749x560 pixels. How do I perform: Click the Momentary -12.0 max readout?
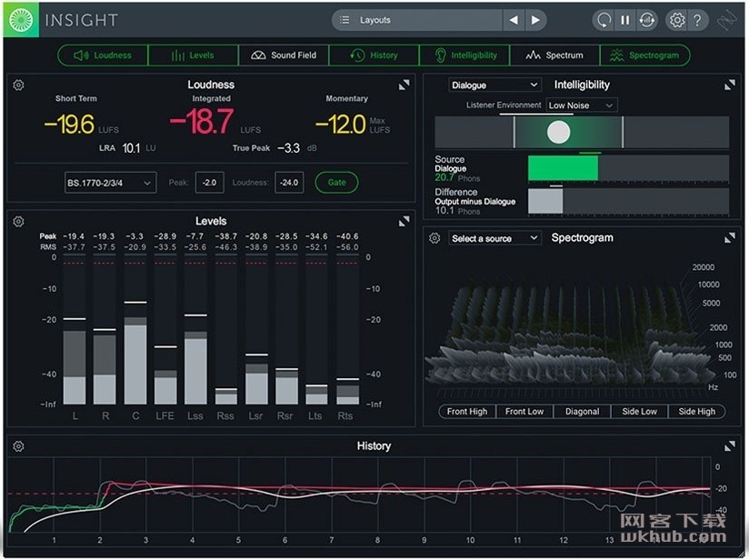click(x=341, y=125)
